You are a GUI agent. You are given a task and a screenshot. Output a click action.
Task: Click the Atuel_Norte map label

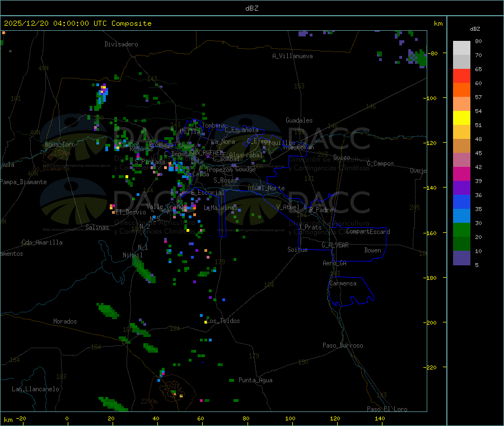266,188
